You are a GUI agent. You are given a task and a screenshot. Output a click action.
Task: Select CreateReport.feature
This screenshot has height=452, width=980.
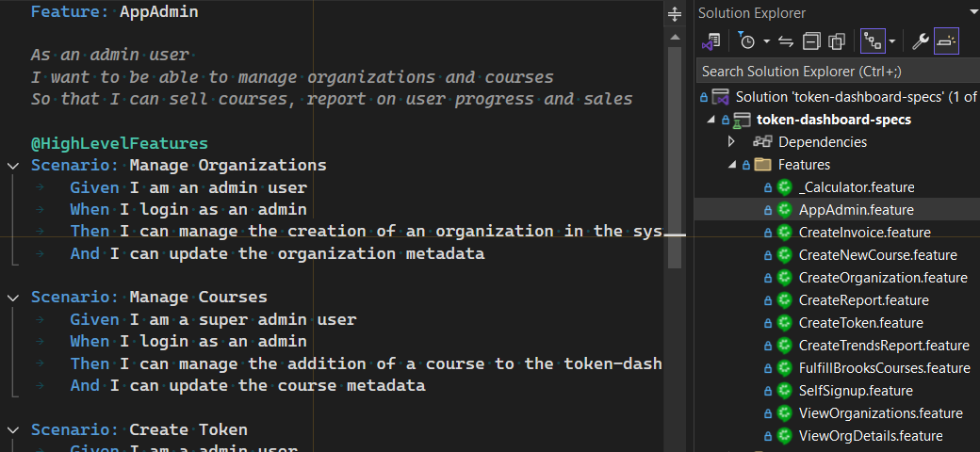tap(864, 300)
